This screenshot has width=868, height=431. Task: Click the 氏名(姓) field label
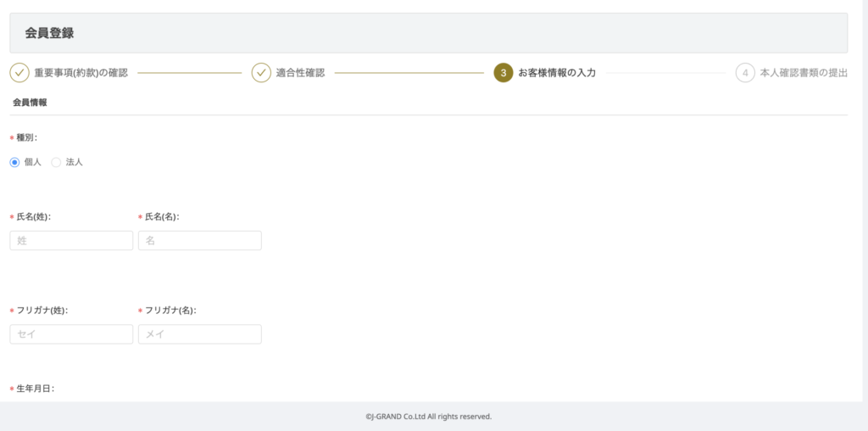33,216
